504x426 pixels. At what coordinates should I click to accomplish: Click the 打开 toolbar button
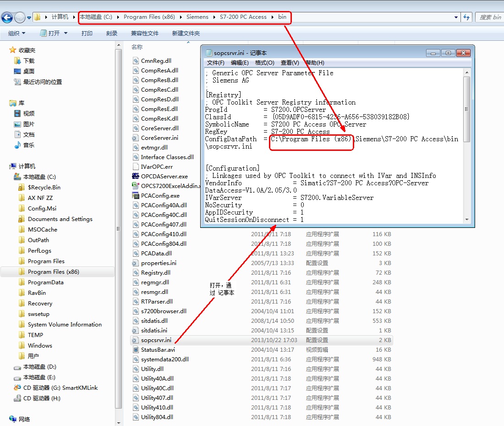[x=50, y=33]
